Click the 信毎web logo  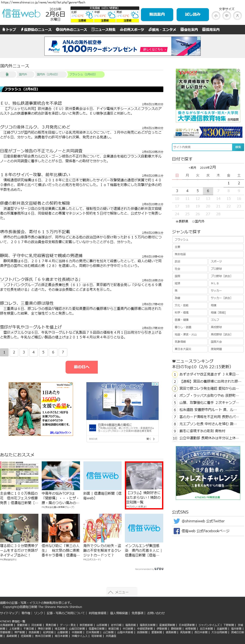pyautogui.click(x=21, y=14)
